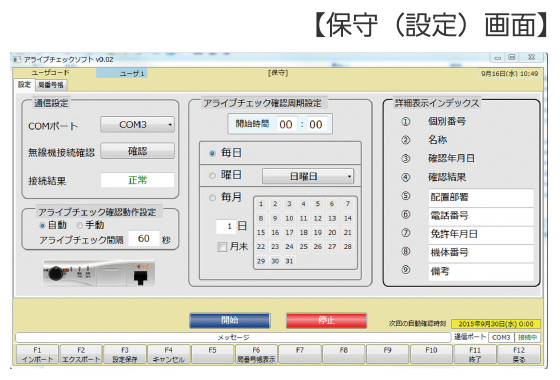
Task: Click the red 停止 button
Action: pyautogui.click(x=326, y=320)
